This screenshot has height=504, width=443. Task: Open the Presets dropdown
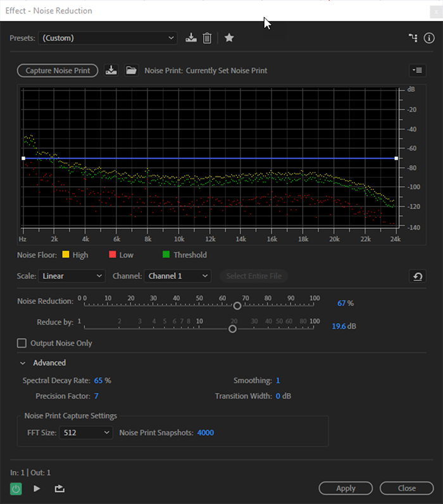108,38
